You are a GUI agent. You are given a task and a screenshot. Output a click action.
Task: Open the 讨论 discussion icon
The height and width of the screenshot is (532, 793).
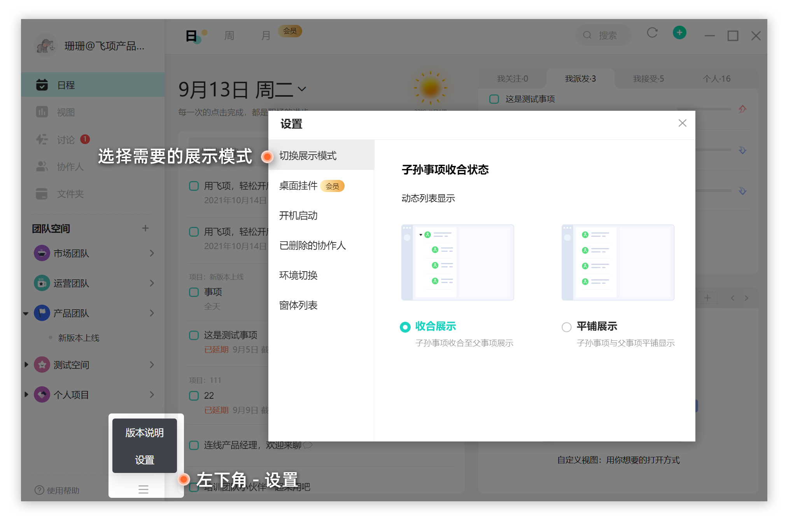pos(42,140)
